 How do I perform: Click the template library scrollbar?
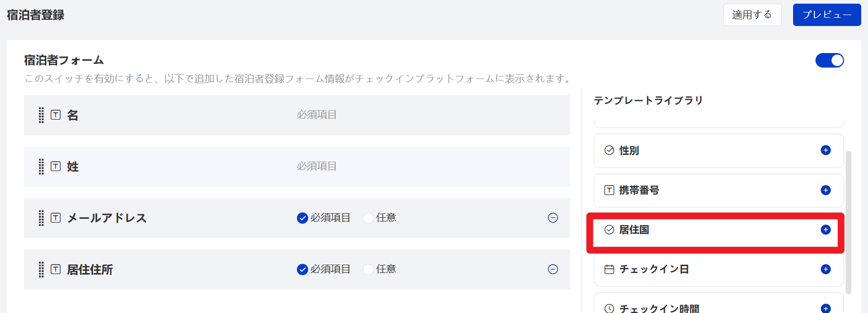click(x=849, y=223)
